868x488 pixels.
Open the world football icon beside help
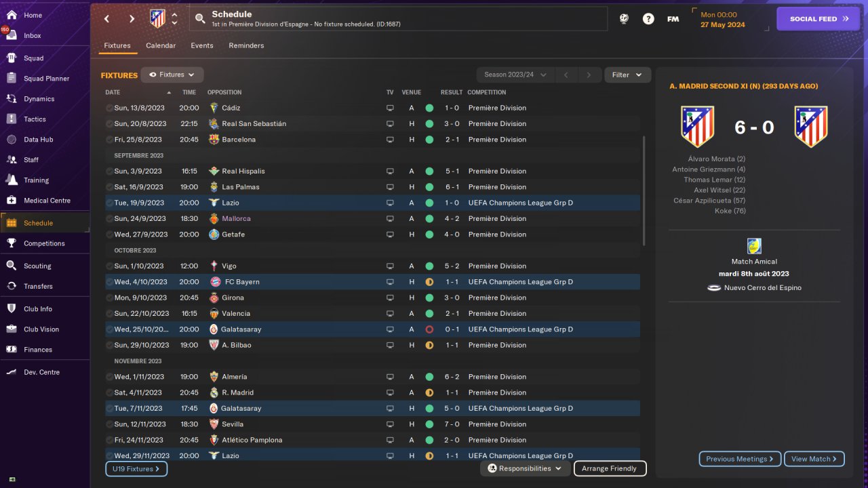coord(624,19)
